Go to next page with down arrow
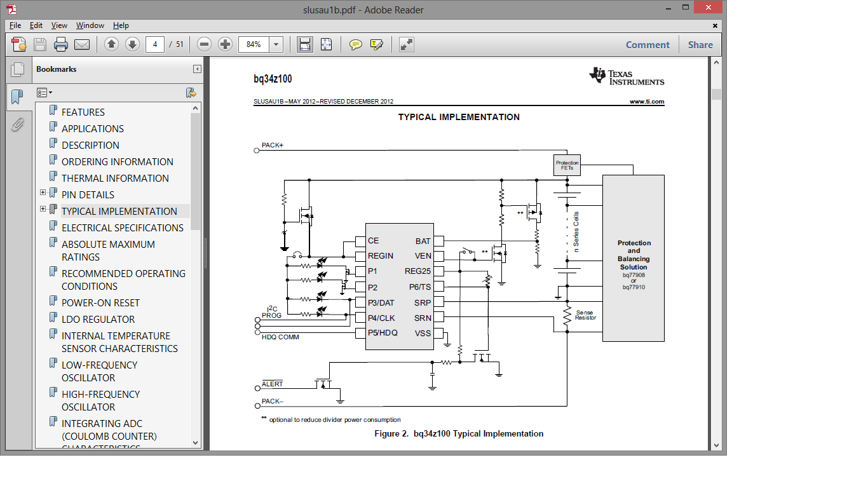Screen dimensions: 868x488 (x=132, y=44)
